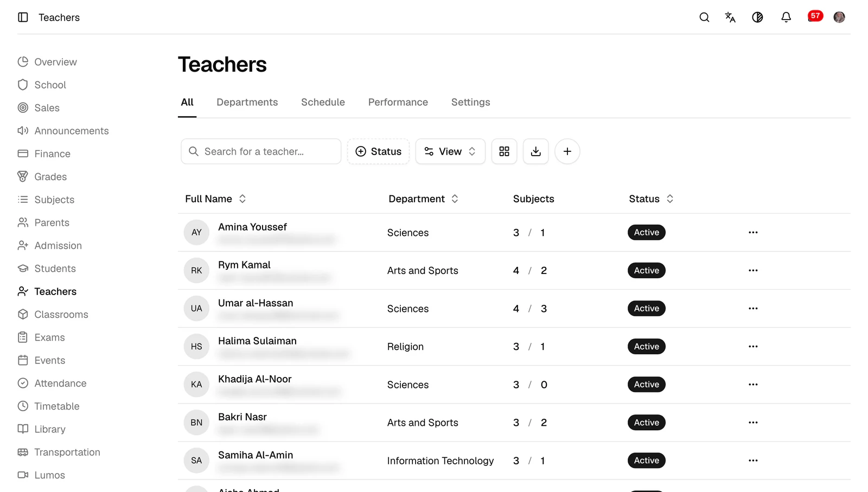868x492 pixels.
Task: Open Sales in the sidebar
Action: coord(39,108)
